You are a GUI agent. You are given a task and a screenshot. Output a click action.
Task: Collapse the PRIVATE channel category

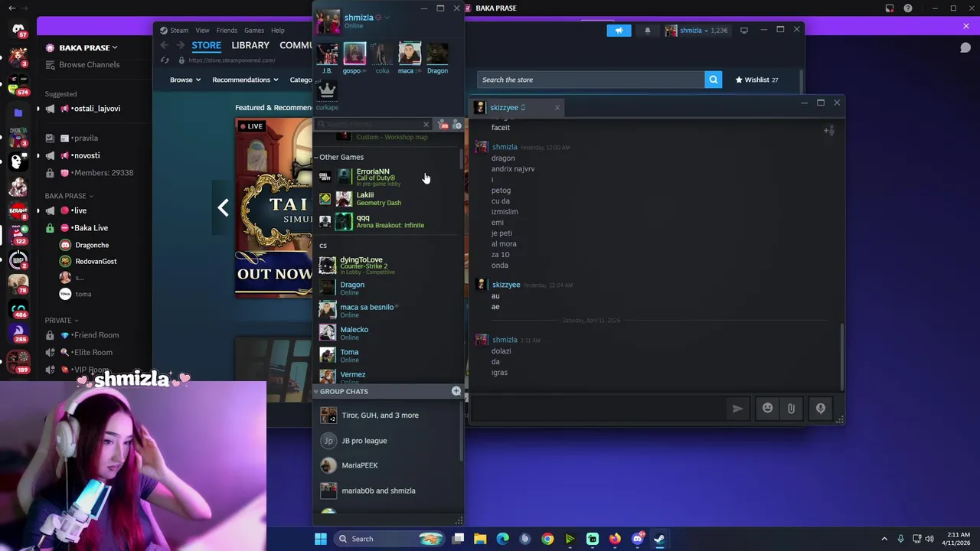pyautogui.click(x=61, y=321)
